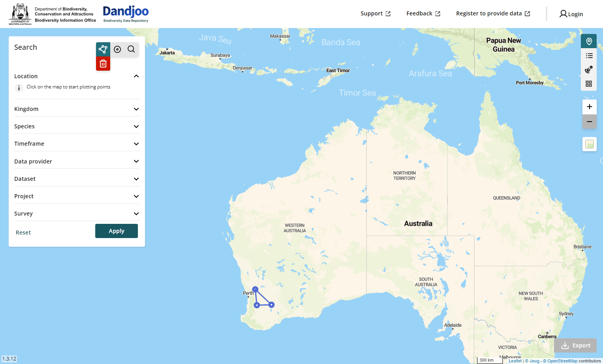
Task: Click the easternmost polygon vertex
Action: click(x=271, y=305)
